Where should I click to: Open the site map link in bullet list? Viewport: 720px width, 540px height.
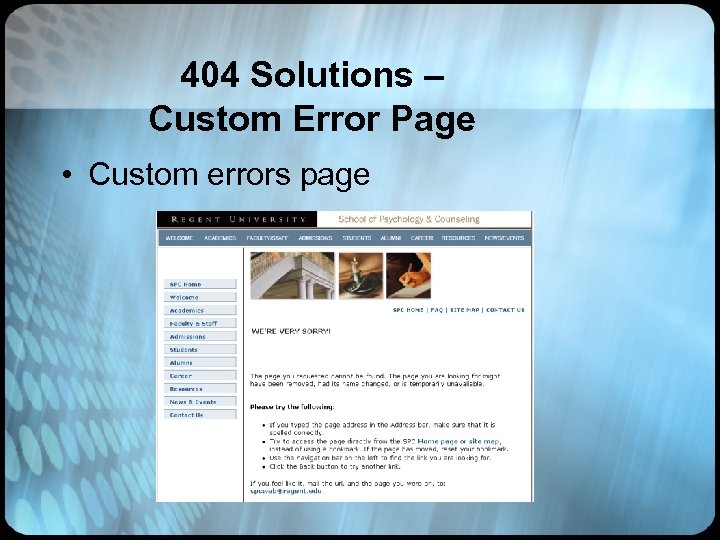click(484, 441)
